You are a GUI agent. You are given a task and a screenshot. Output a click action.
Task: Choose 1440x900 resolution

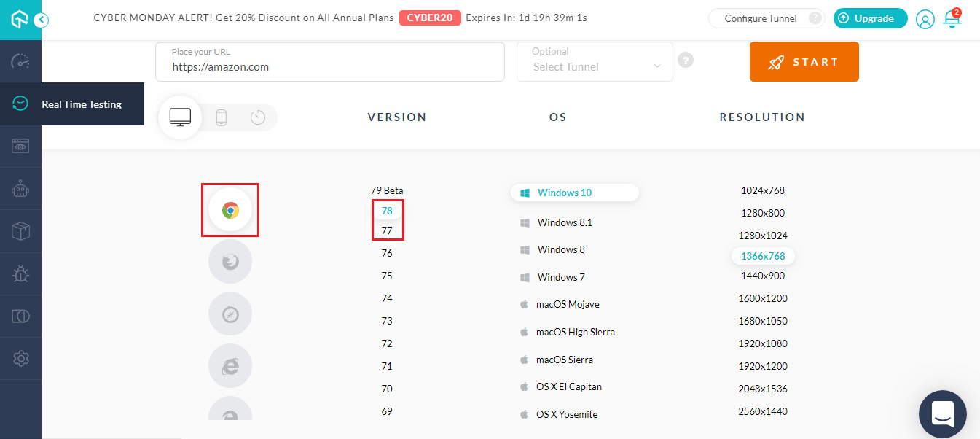763,276
